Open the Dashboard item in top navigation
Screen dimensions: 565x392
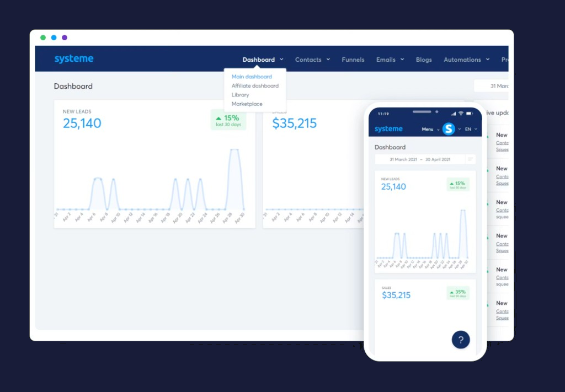point(258,60)
